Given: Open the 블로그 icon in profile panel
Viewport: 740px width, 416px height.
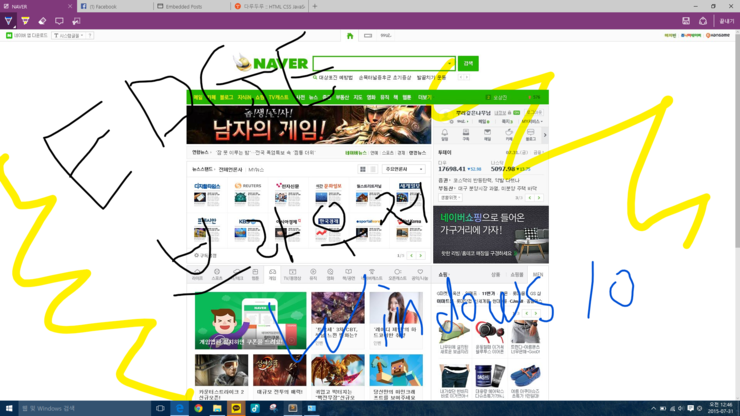Looking at the screenshot, I should click(530, 135).
